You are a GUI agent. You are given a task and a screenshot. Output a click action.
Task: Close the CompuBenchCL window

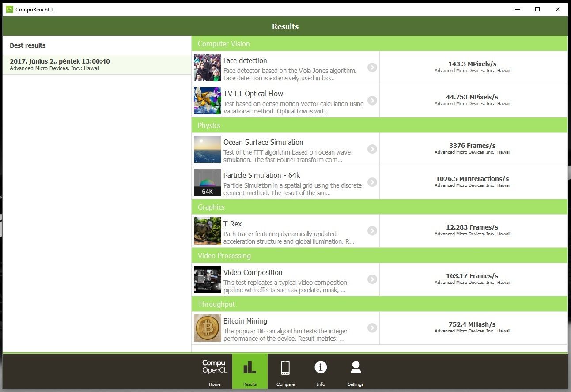[558, 9]
